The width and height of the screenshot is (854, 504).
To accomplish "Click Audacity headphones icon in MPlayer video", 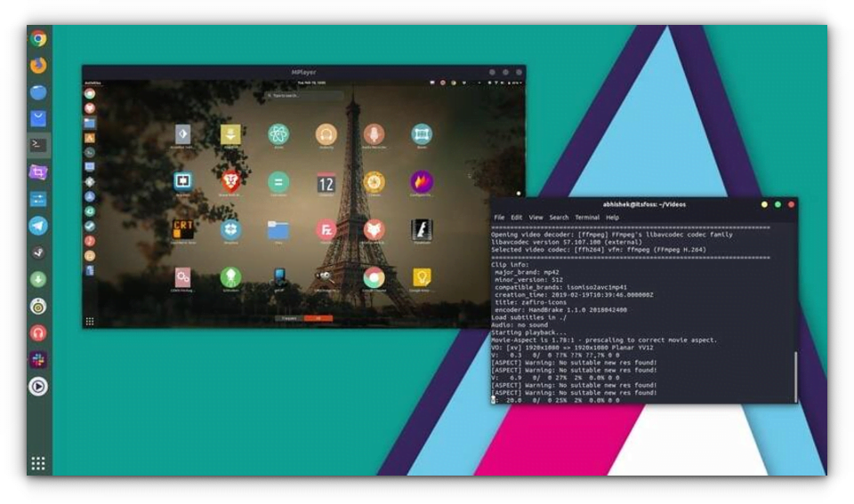I will tap(326, 134).
